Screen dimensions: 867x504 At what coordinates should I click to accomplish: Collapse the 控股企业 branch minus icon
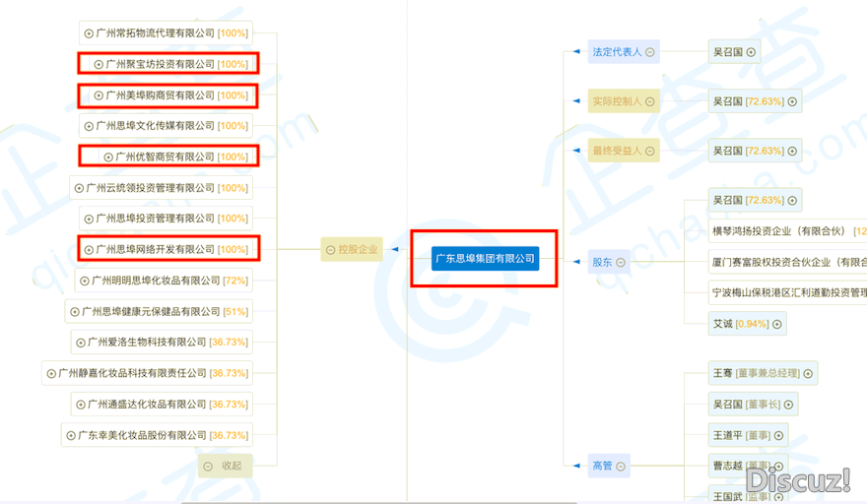[x=331, y=250]
